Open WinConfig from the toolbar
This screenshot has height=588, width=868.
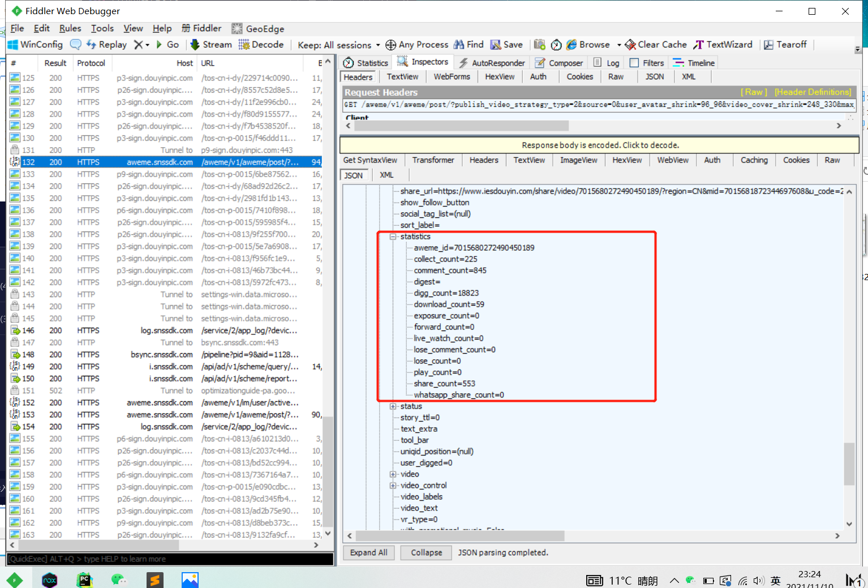click(35, 45)
